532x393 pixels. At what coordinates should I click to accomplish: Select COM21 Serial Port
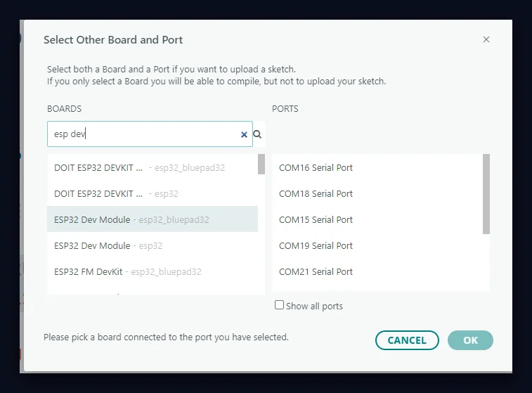point(377,272)
